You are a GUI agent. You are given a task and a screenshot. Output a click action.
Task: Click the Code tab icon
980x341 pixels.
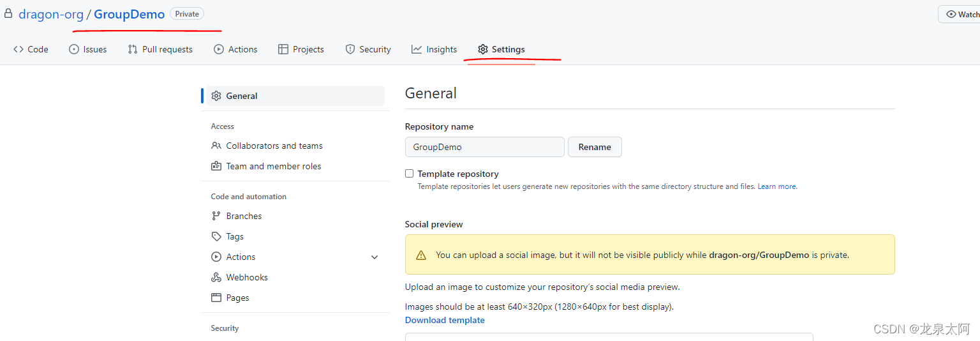19,49
